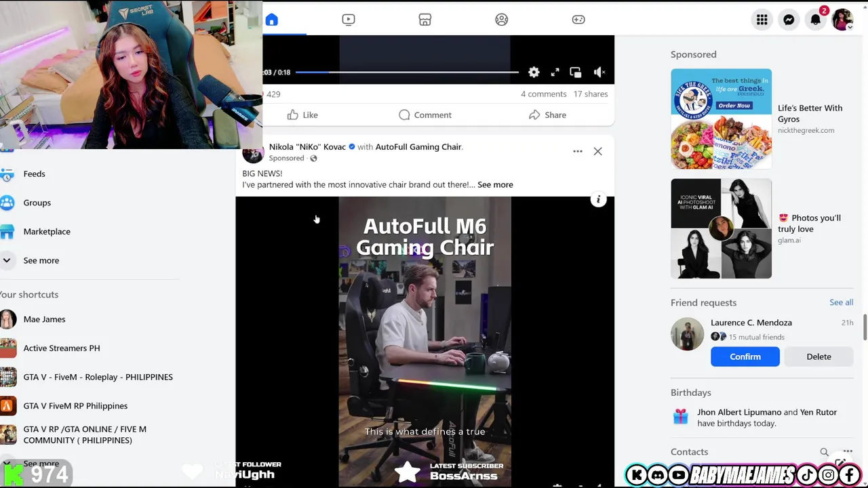
Task: Open Groups in the left sidebar
Action: (x=37, y=203)
